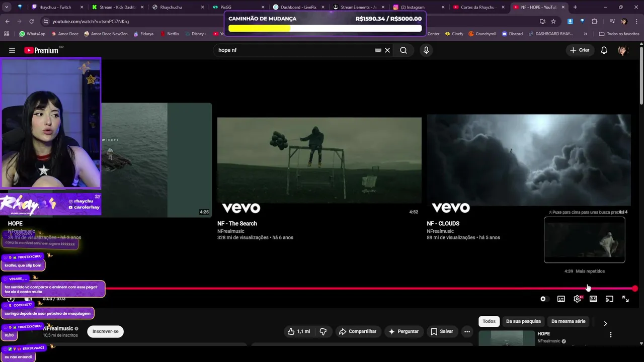Image resolution: width=644 pixels, height=362 pixels.
Task: Open tab search dropdown arrow
Action: coord(7,7)
